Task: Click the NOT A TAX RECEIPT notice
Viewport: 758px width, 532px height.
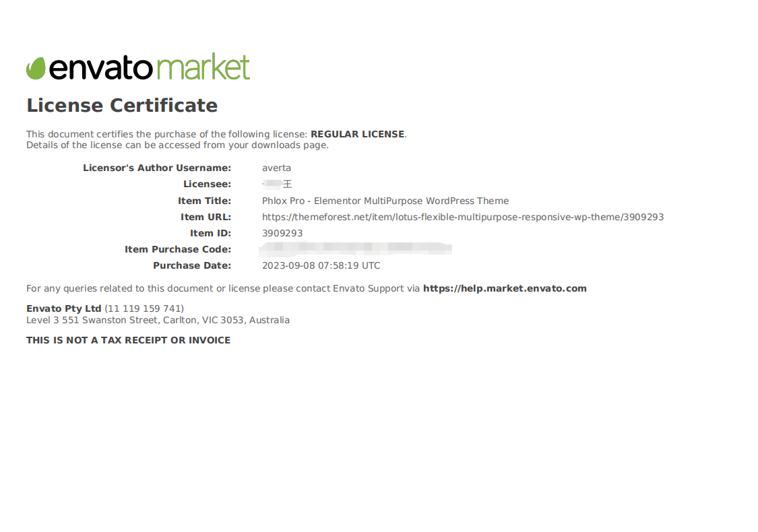Action: (128, 340)
